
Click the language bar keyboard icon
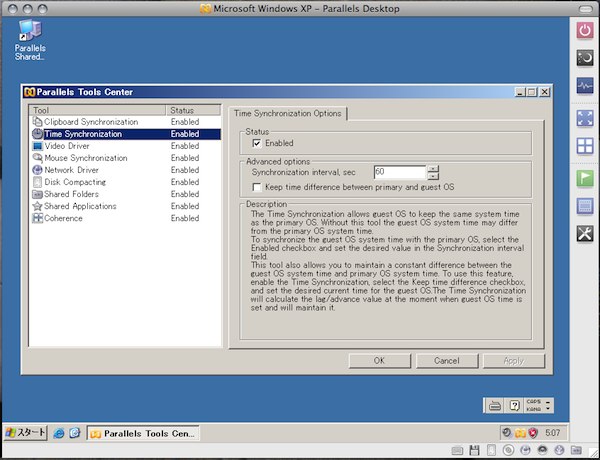click(495, 406)
